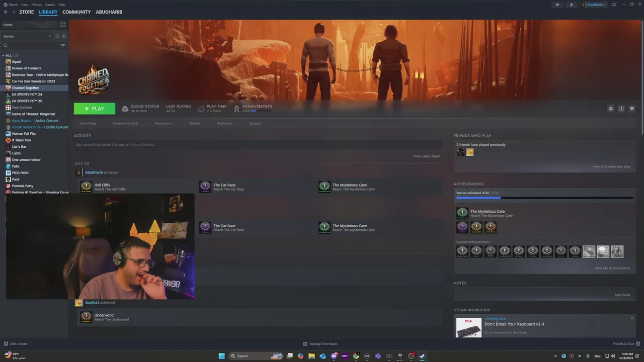
Task: Show ready-to-play games icon
Action: [x=64, y=36]
